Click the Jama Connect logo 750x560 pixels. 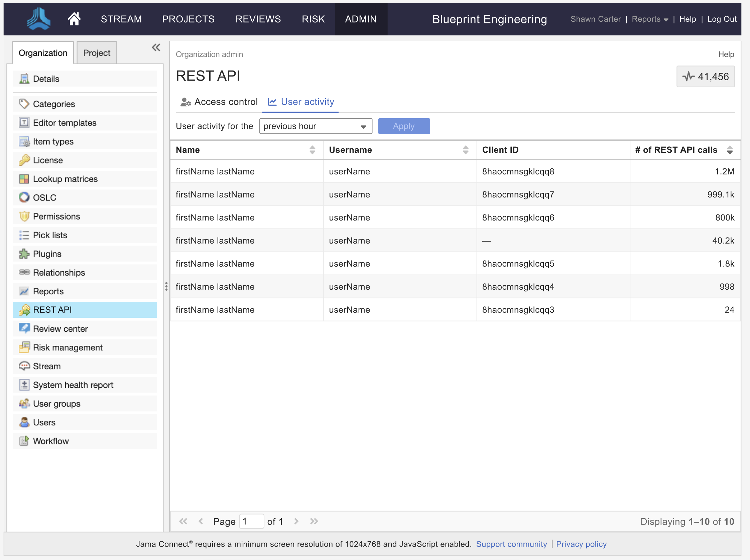[x=39, y=19]
